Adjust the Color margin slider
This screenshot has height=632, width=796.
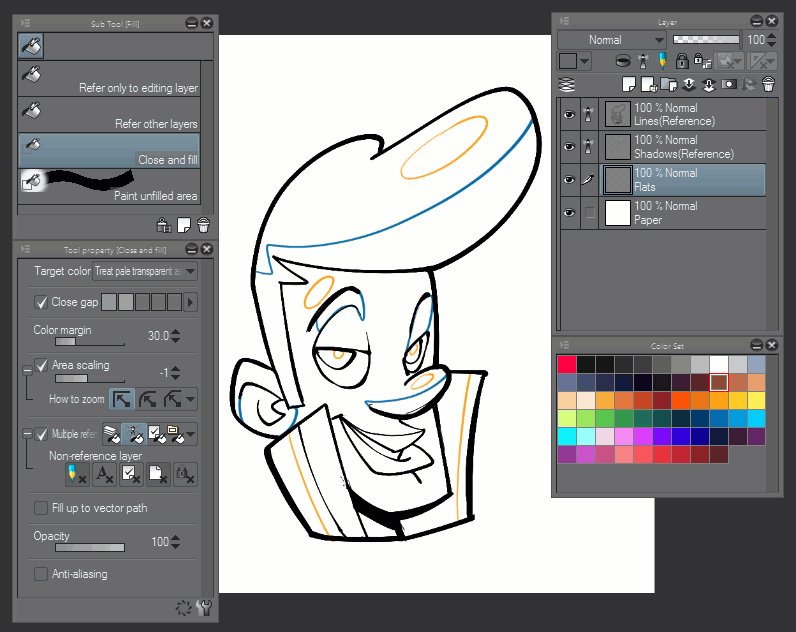tap(90, 342)
